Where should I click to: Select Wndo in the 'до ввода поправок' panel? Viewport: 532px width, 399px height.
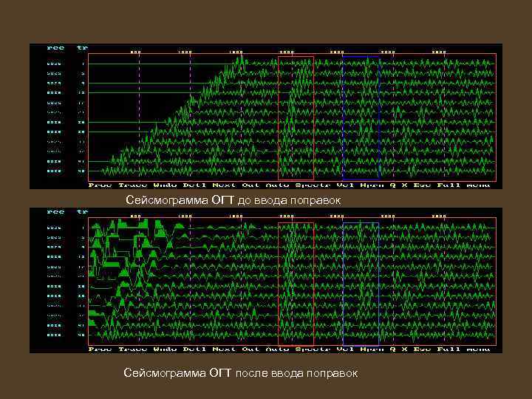[x=165, y=185]
